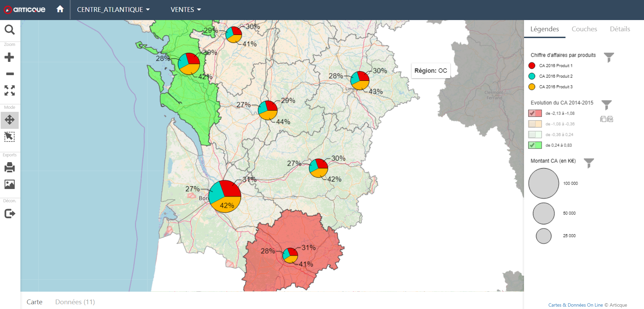Switch to the Détails tab

(620, 29)
